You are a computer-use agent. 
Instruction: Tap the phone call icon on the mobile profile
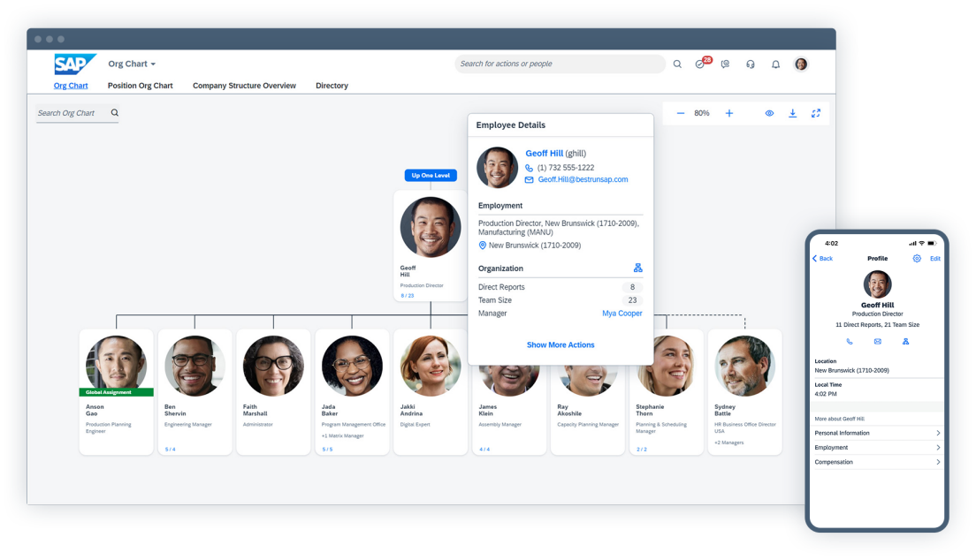click(x=850, y=341)
